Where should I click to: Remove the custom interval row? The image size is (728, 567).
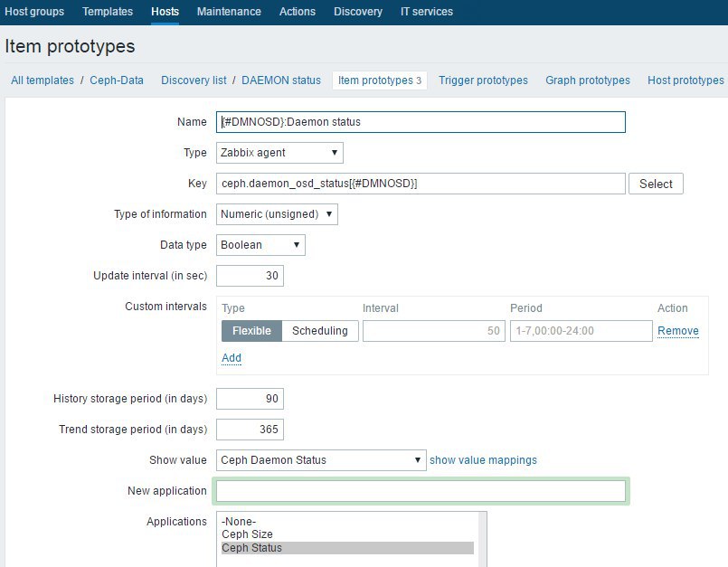click(677, 331)
